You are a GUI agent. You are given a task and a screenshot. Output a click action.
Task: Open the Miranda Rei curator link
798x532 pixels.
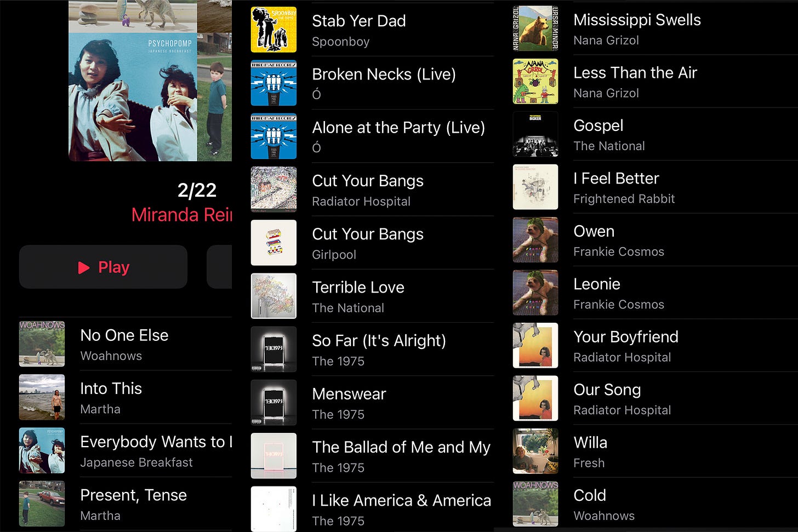tap(181, 215)
